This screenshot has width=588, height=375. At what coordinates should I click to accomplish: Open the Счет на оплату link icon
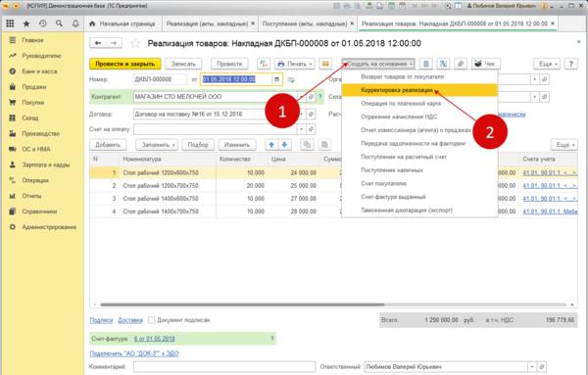tap(311, 129)
